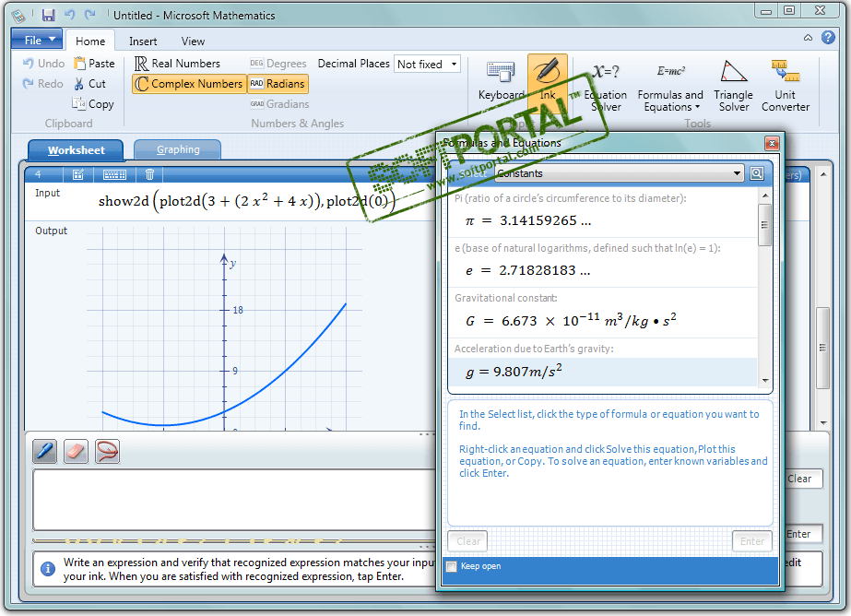Image resolution: width=851 pixels, height=616 pixels.
Task: Click the show2d input expression
Action: (246, 201)
